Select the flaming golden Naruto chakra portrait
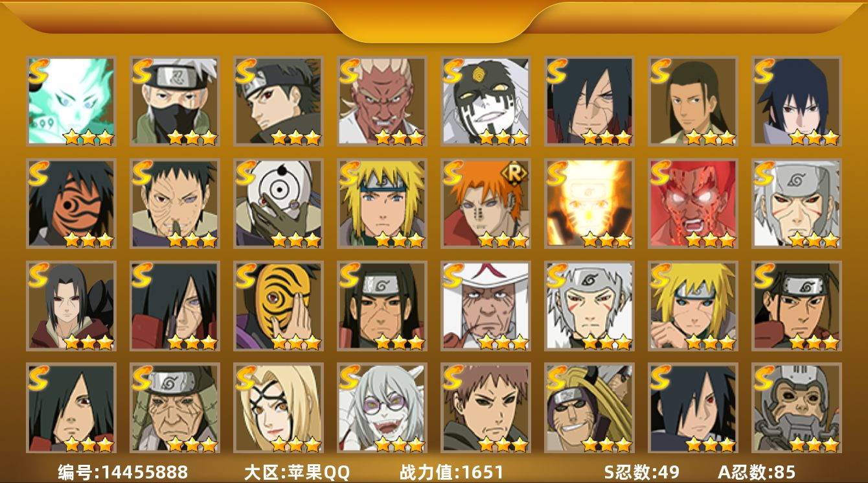The image size is (868, 483). pyautogui.click(x=589, y=204)
